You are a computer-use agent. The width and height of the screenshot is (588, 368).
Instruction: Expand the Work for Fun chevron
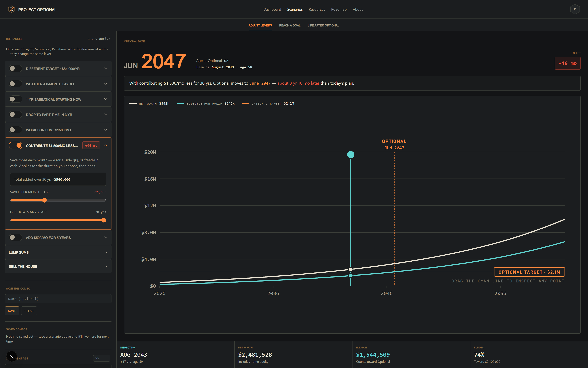tap(106, 130)
